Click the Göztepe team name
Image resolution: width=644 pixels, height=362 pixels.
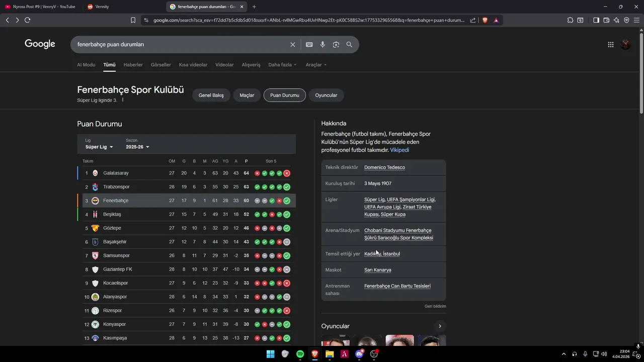point(112,228)
